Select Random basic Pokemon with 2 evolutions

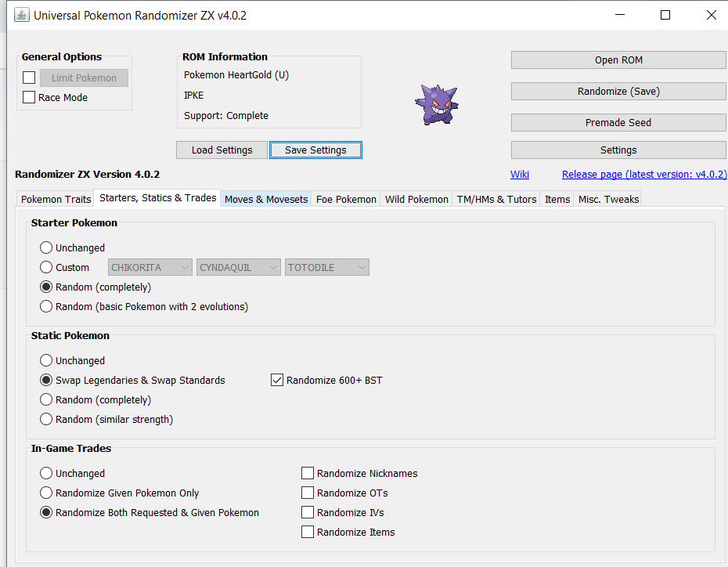[x=46, y=306]
